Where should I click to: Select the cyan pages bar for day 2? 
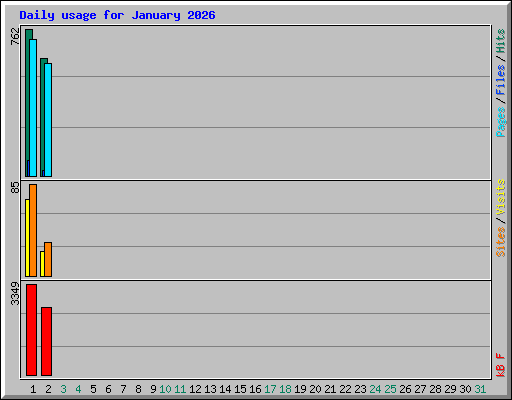(x=48, y=120)
